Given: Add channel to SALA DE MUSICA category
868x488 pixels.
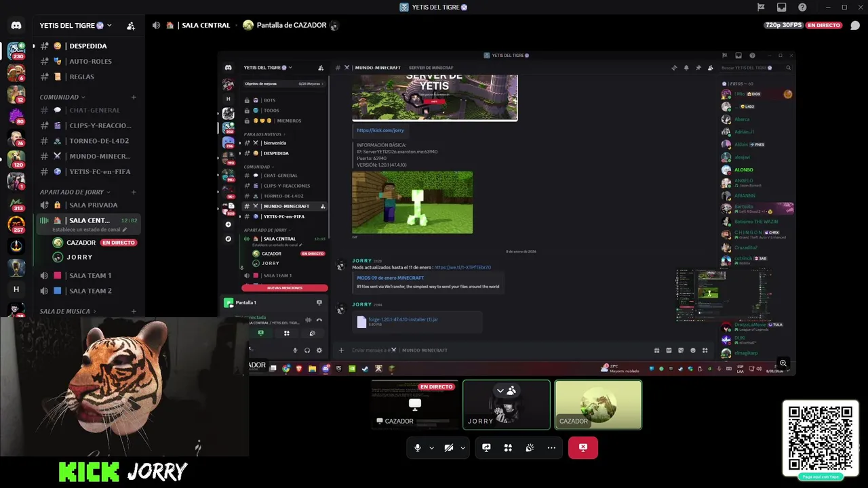Looking at the screenshot, I should [134, 311].
